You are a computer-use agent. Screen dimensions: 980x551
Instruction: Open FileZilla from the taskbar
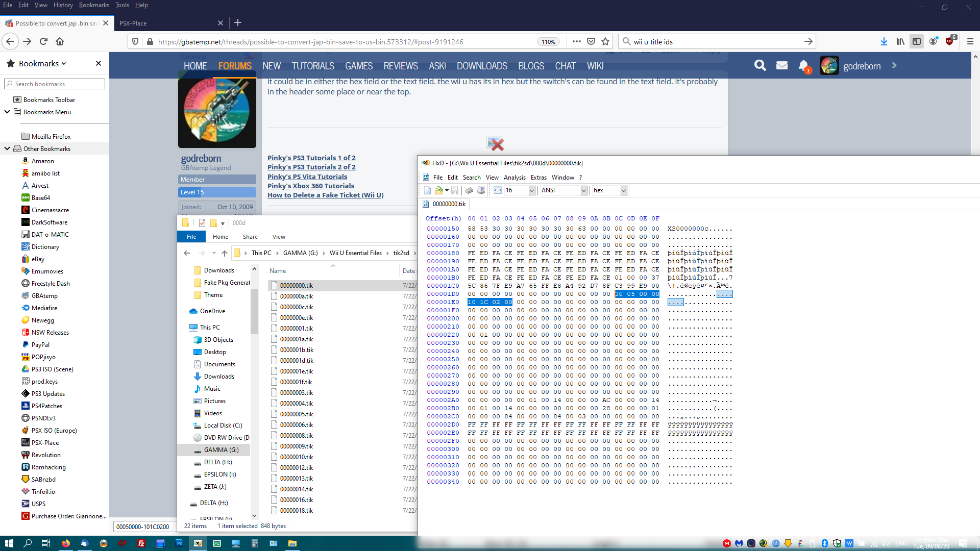click(141, 543)
